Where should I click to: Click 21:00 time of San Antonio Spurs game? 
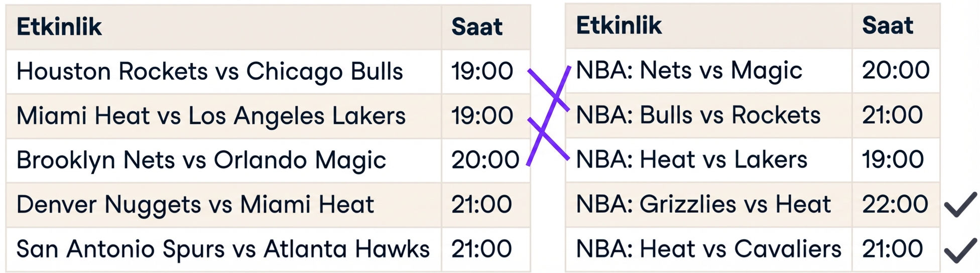pos(481,249)
